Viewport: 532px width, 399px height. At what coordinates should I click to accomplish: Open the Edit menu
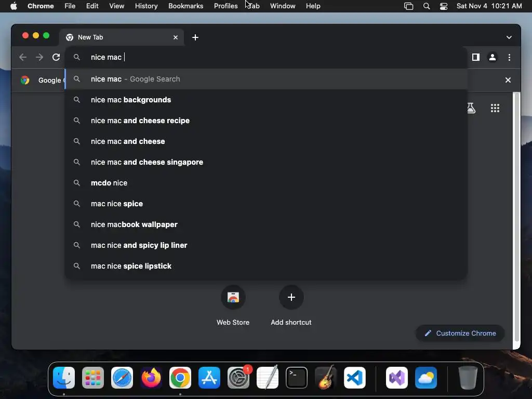pyautogui.click(x=92, y=6)
